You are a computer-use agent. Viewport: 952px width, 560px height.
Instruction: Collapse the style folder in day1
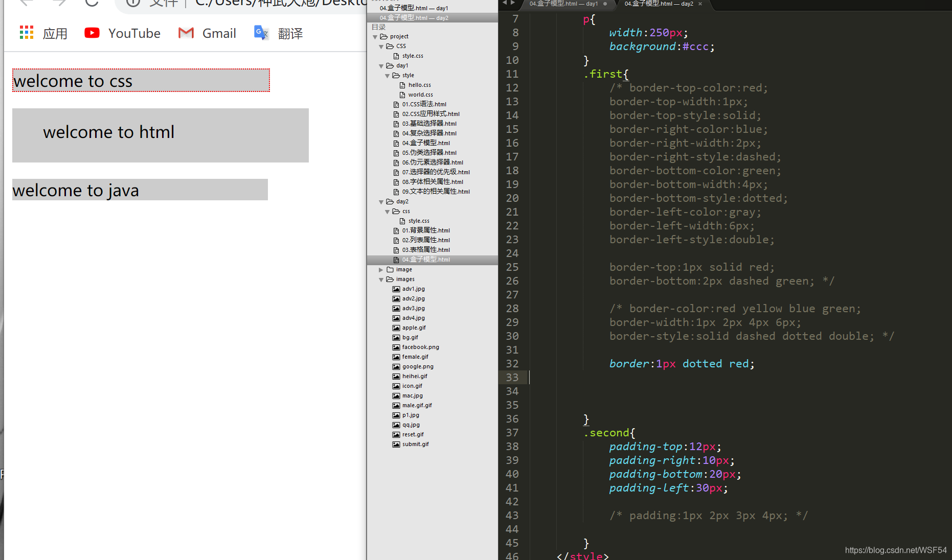click(388, 76)
